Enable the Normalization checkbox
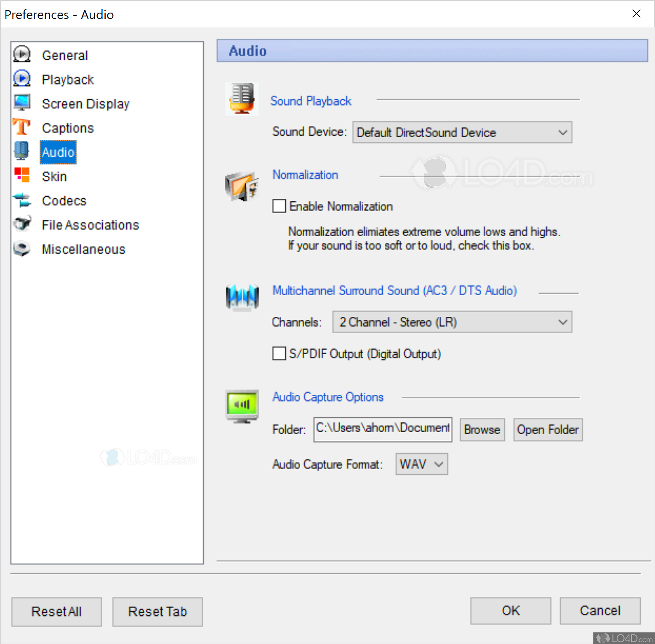The width and height of the screenshot is (655, 644). [x=279, y=206]
